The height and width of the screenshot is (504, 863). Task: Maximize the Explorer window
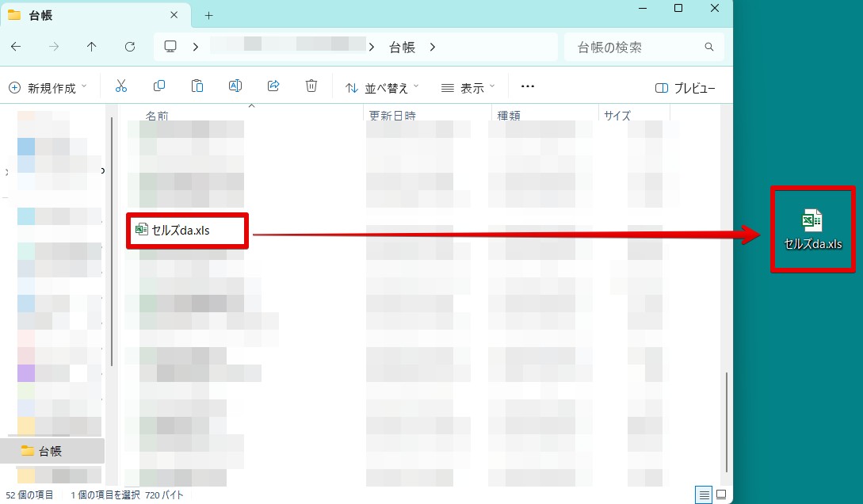click(678, 8)
